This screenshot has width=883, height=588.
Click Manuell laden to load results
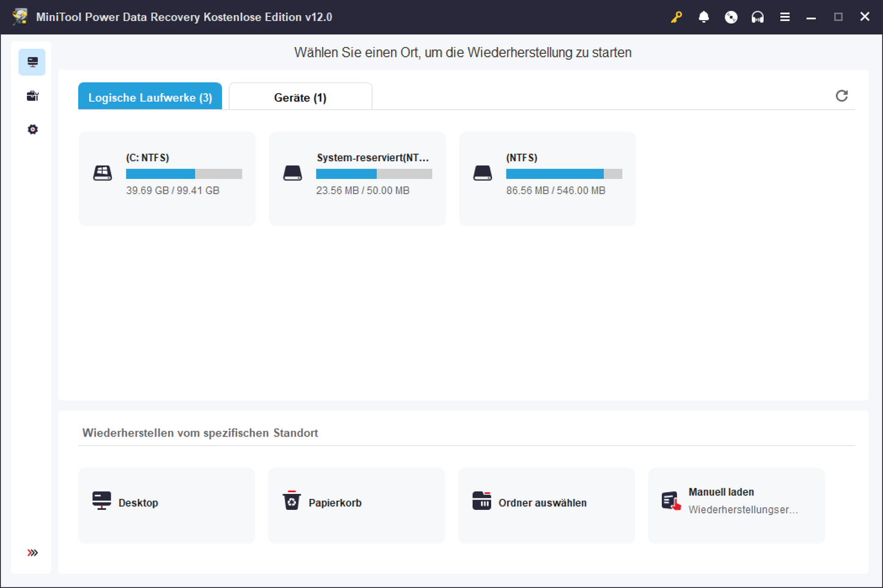pos(736,505)
